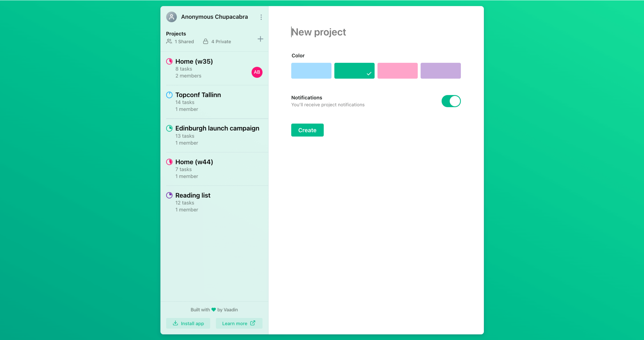Click the add new project plus button
This screenshot has width=644, height=340.
[261, 39]
